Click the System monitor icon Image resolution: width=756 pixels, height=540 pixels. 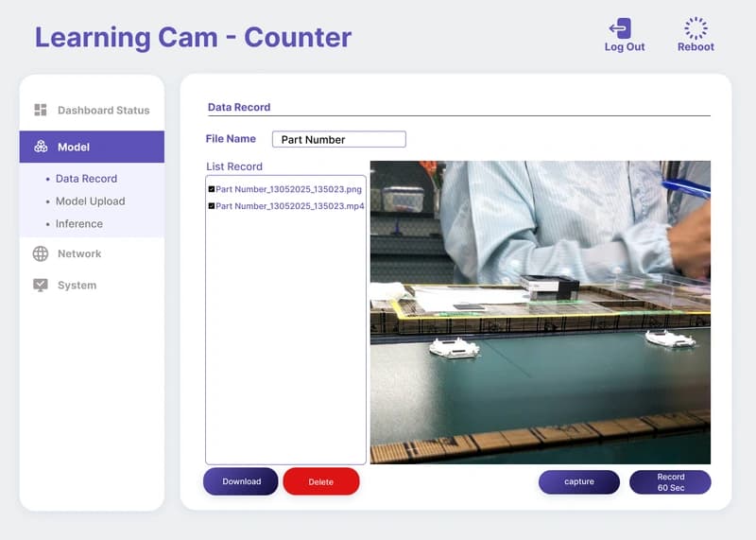[41, 286]
